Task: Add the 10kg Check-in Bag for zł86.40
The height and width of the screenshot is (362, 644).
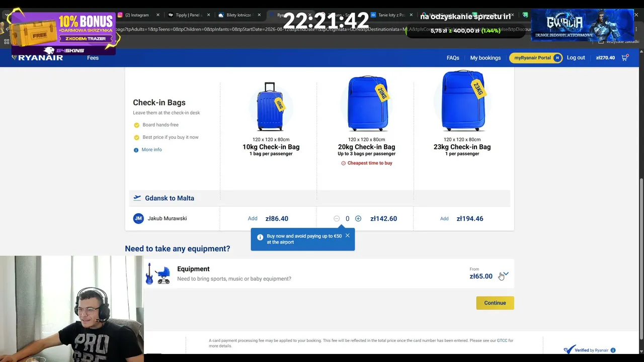Action: click(253, 219)
